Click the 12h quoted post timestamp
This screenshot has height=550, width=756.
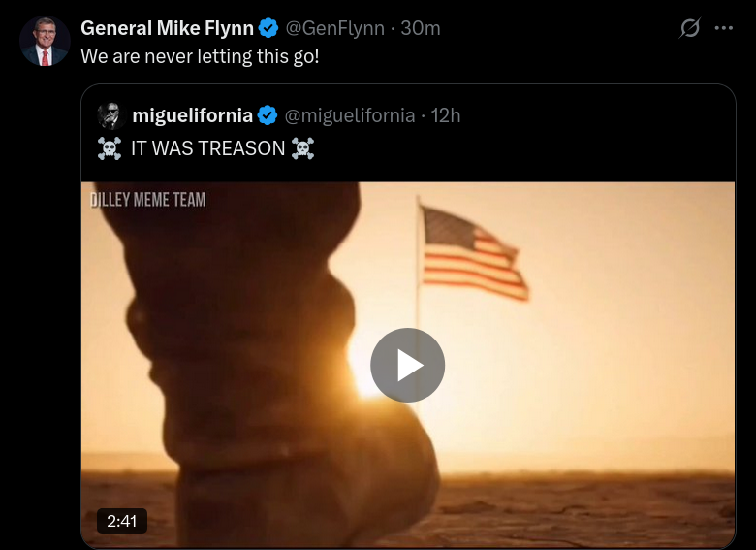click(446, 116)
